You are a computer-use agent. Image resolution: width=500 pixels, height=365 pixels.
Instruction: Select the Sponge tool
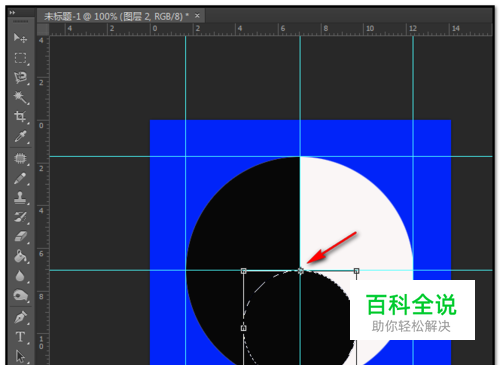pyautogui.click(x=20, y=296)
